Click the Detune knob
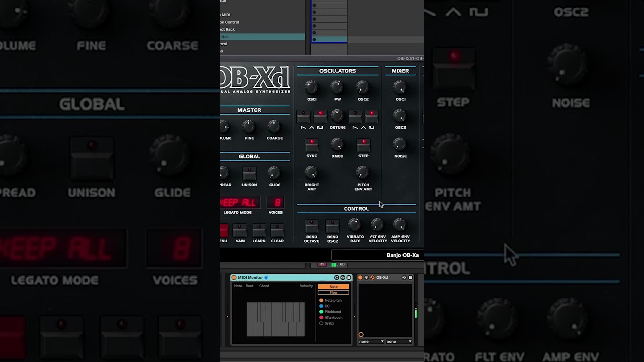644x362 pixels. tap(337, 116)
